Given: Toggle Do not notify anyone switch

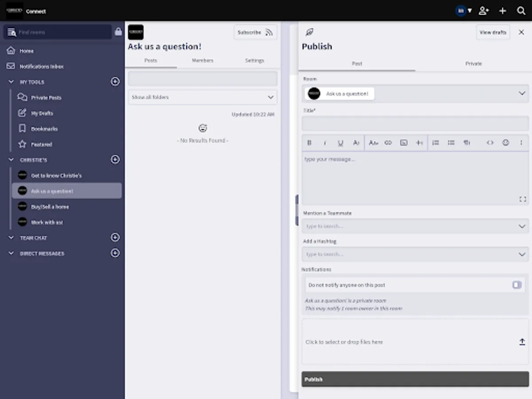Looking at the screenshot, I should (x=517, y=285).
